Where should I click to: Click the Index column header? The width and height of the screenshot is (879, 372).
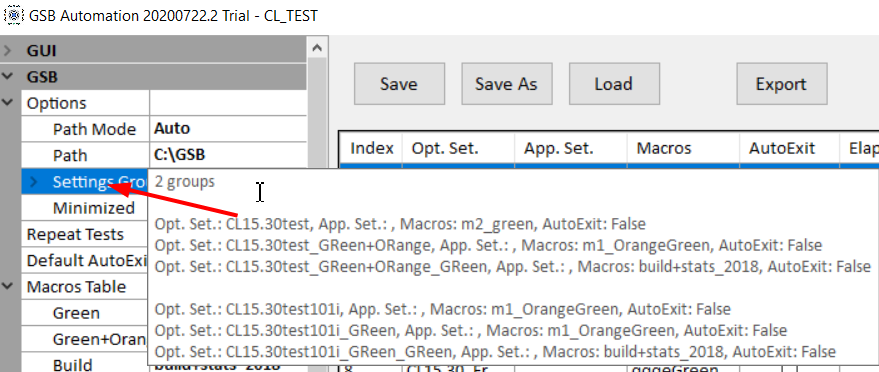(x=371, y=148)
